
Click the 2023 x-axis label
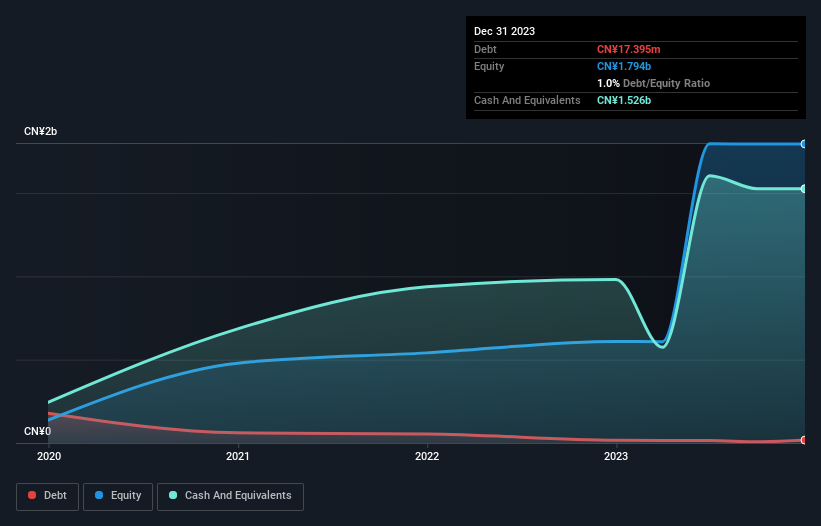click(x=616, y=456)
